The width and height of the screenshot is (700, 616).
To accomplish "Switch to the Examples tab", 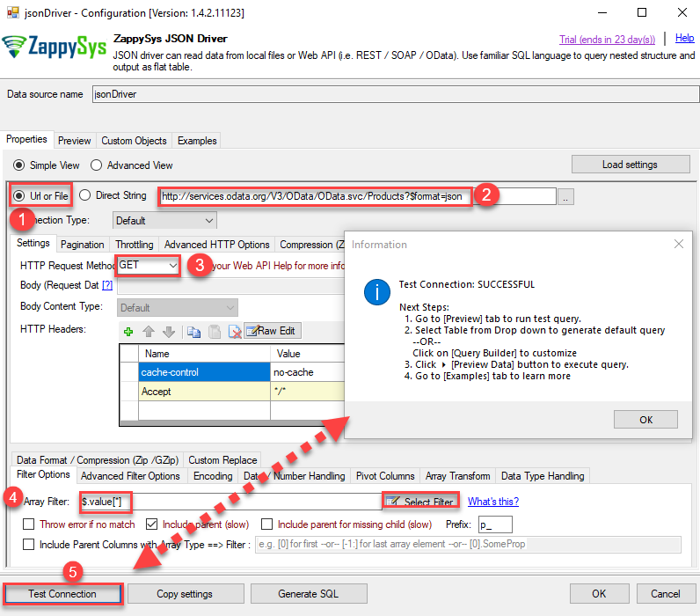I will 197,141.
